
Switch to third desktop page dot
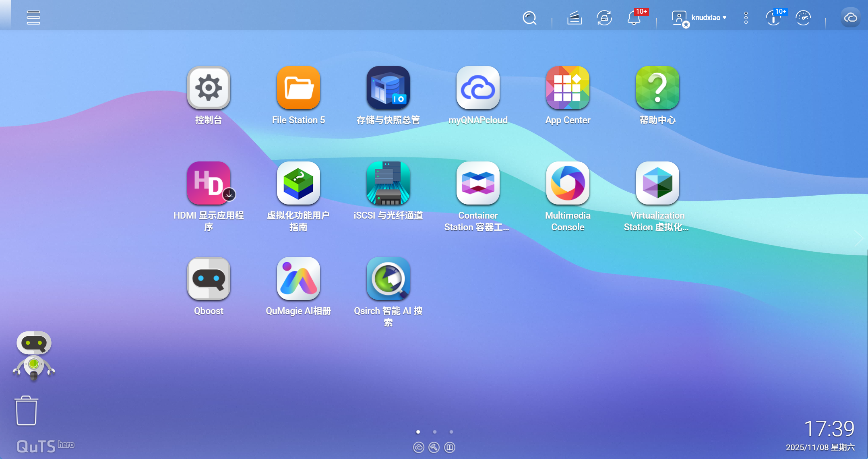(451, 432)
